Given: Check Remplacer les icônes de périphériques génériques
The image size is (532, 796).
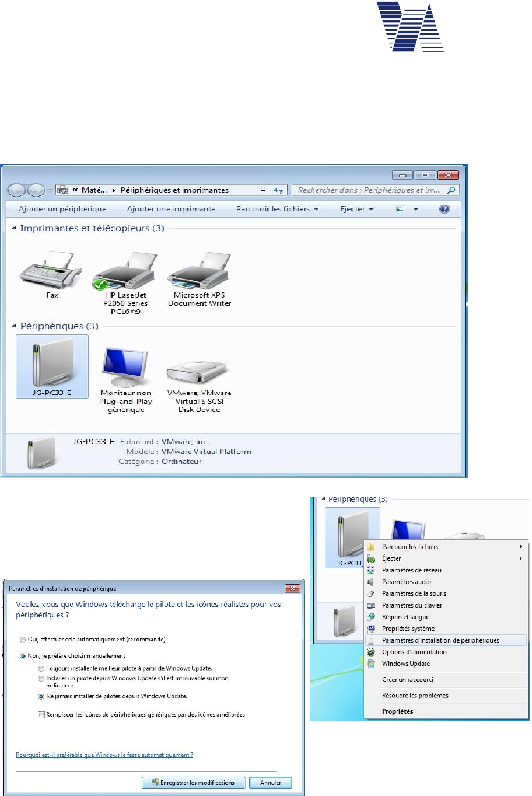Looking at the screenshot, I should point(41,715).
